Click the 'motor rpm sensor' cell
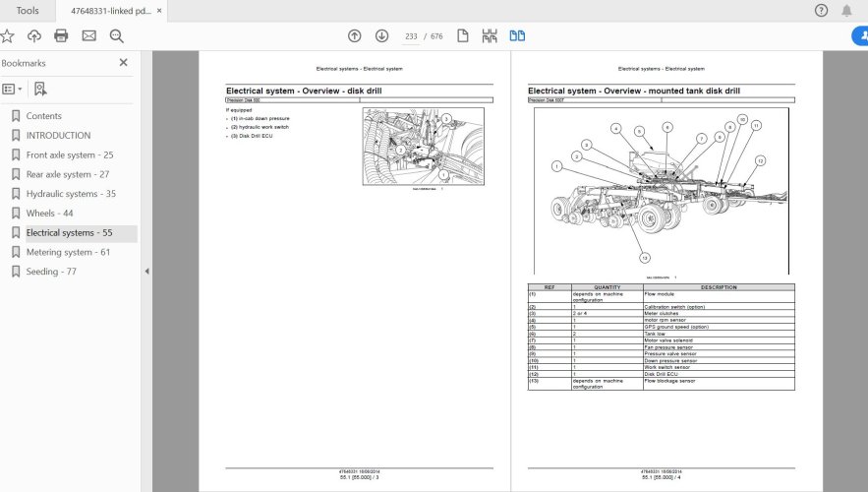Image resolution: width=868 pixels, height=492 pixels. click(x=719, y=320)
